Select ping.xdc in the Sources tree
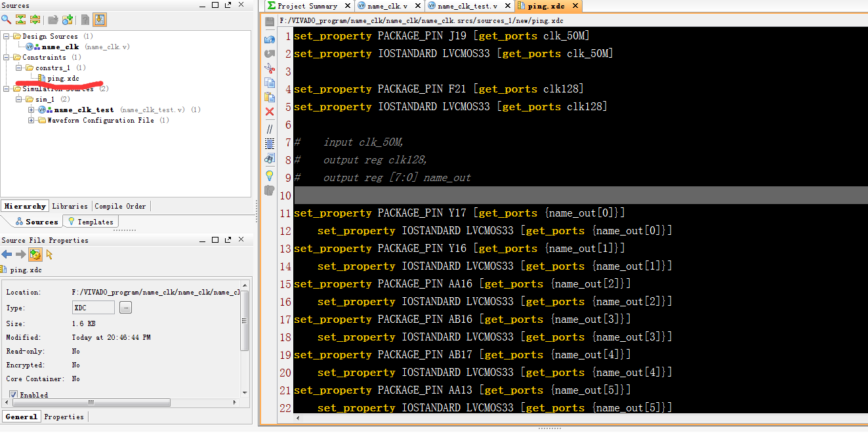This screenshot has height=433, width=868. coord(63,79)
